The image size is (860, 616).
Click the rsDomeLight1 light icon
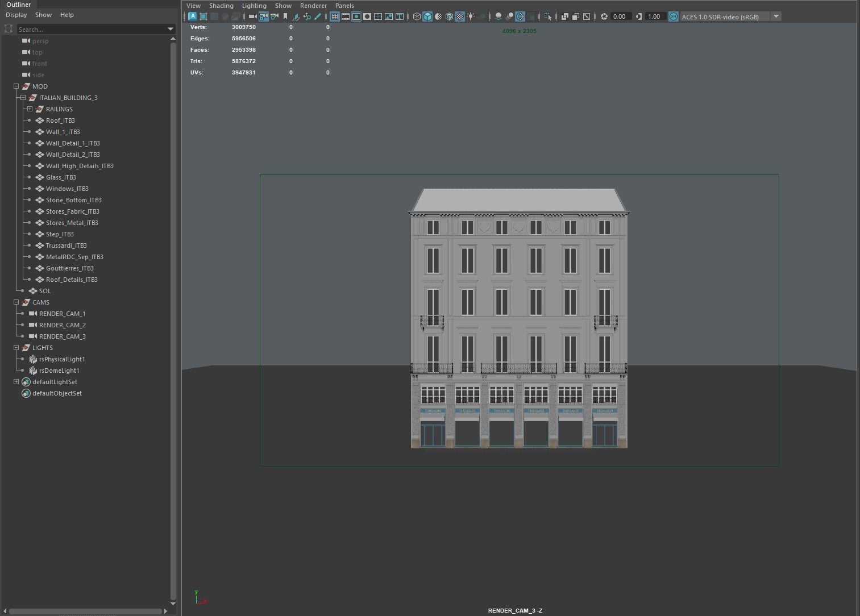point(33,371)
